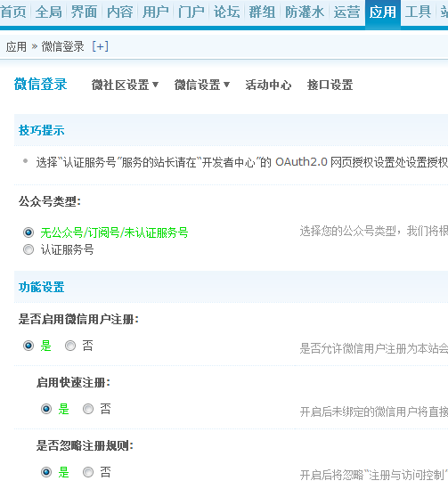Select the 防灌水 navigation tab
The height and width of the screenshot is (489, 448).
click(305, 12)
